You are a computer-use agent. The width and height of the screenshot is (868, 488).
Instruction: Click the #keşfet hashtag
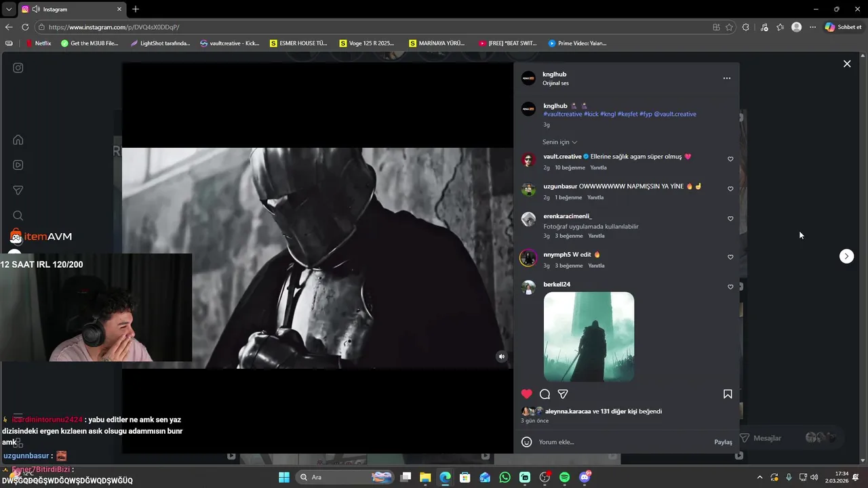tap(627, 114)
